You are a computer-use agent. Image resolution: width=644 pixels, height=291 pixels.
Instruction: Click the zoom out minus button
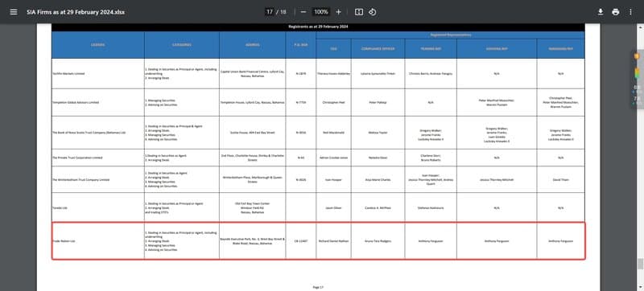[303, 12]
